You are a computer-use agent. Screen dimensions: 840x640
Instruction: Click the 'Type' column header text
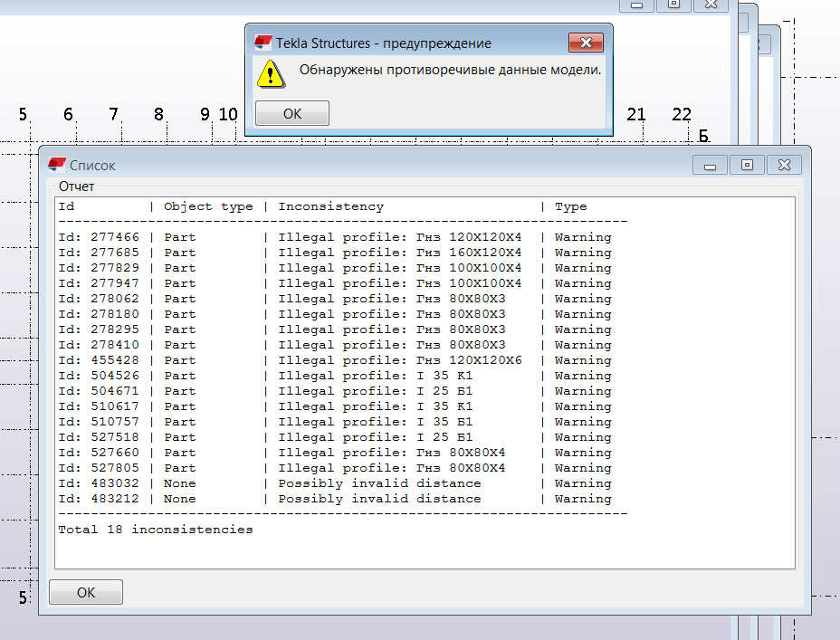(x=570, y=206)
